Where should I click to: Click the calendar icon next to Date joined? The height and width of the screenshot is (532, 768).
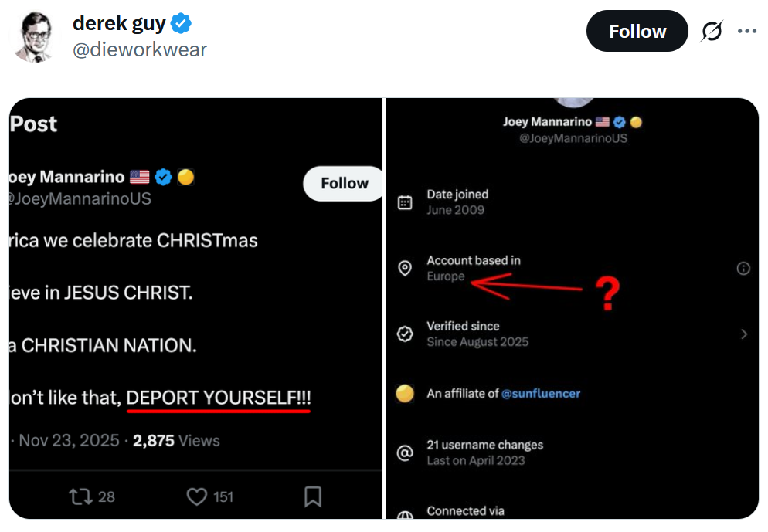tap(404, 202)
